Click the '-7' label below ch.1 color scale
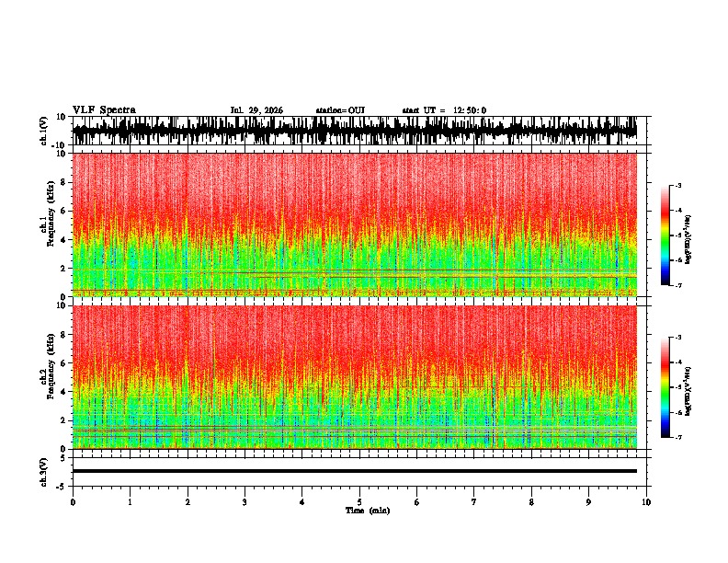The image size is (728, 563). (677, 285)
